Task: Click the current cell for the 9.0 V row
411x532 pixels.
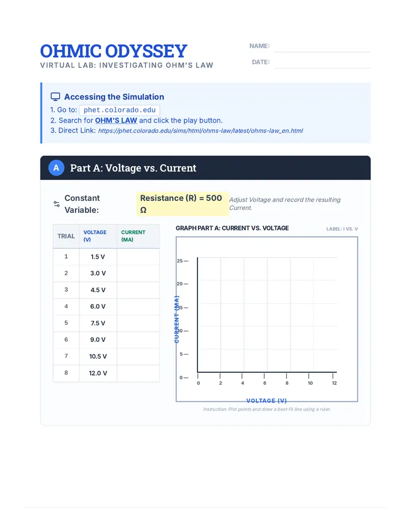Action: 138,340
